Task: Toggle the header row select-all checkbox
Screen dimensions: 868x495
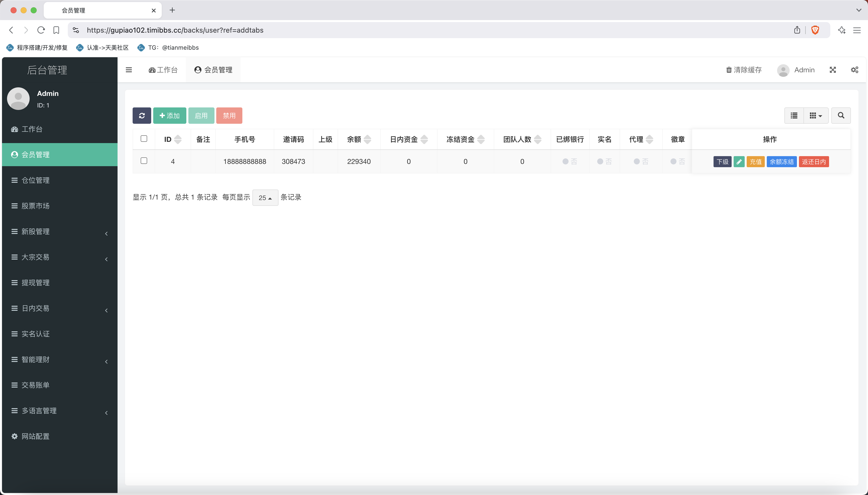Action: tap(144, 139)
